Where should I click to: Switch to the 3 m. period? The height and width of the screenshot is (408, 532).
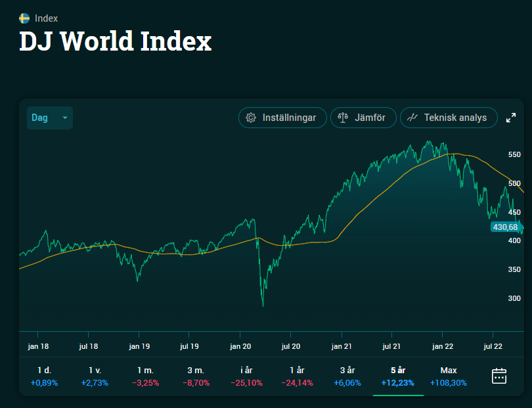coord(196,376)
